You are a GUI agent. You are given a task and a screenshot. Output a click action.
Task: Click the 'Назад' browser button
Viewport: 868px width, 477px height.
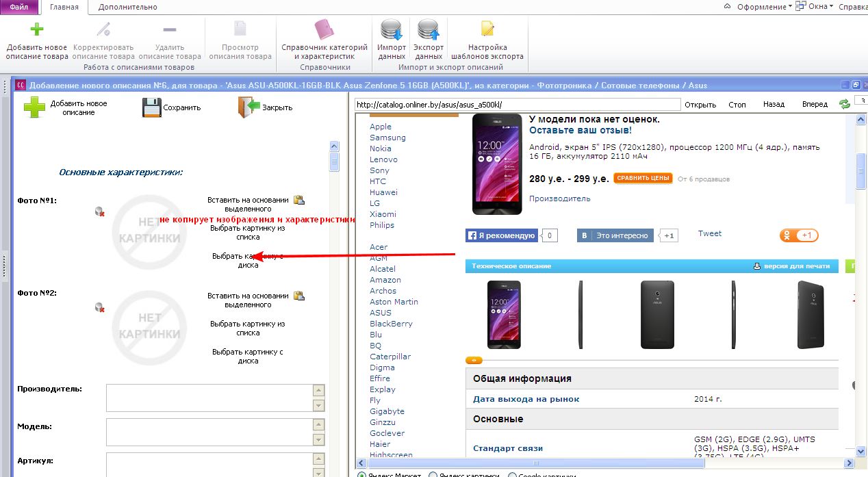[774, 105]
